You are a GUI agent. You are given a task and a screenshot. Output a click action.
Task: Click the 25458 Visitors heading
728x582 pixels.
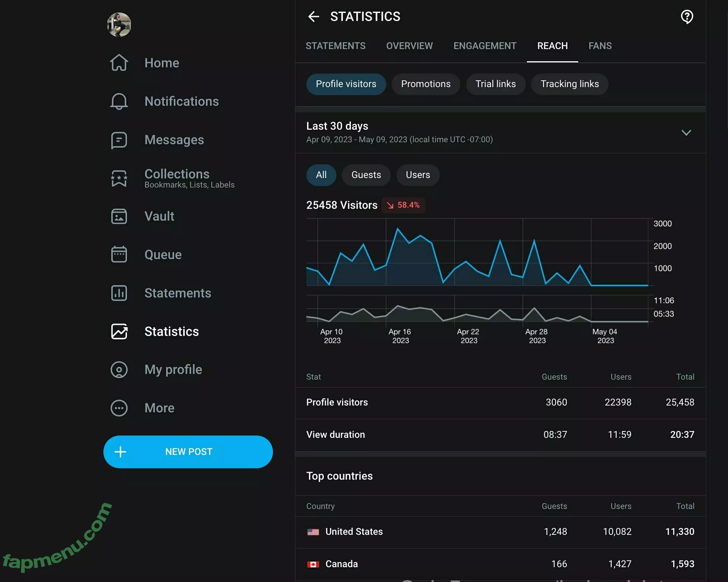coord(342,205)
